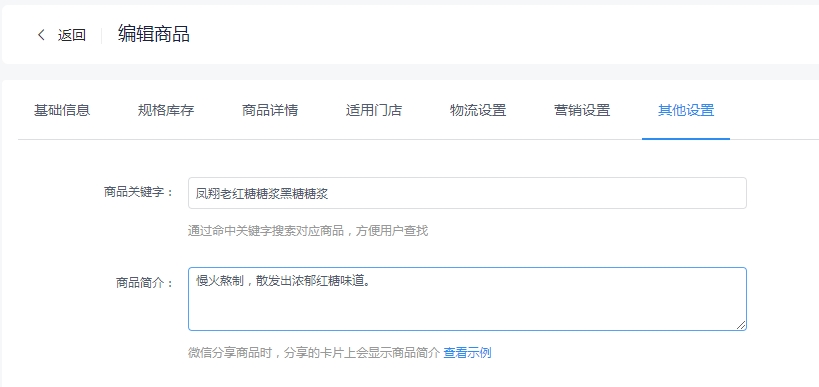The image size is (819, 387).
Task: Switch to the 适用门店 tab
Action: pyautogui.click(x=373, y=111)
